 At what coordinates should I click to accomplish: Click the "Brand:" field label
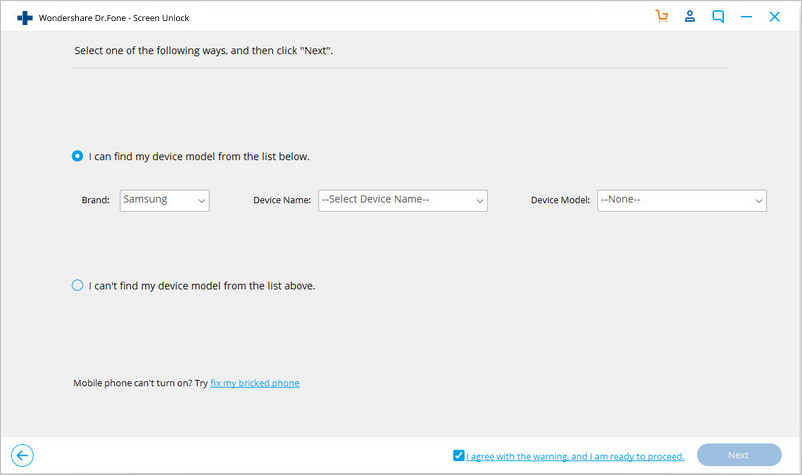pos(95,200)
